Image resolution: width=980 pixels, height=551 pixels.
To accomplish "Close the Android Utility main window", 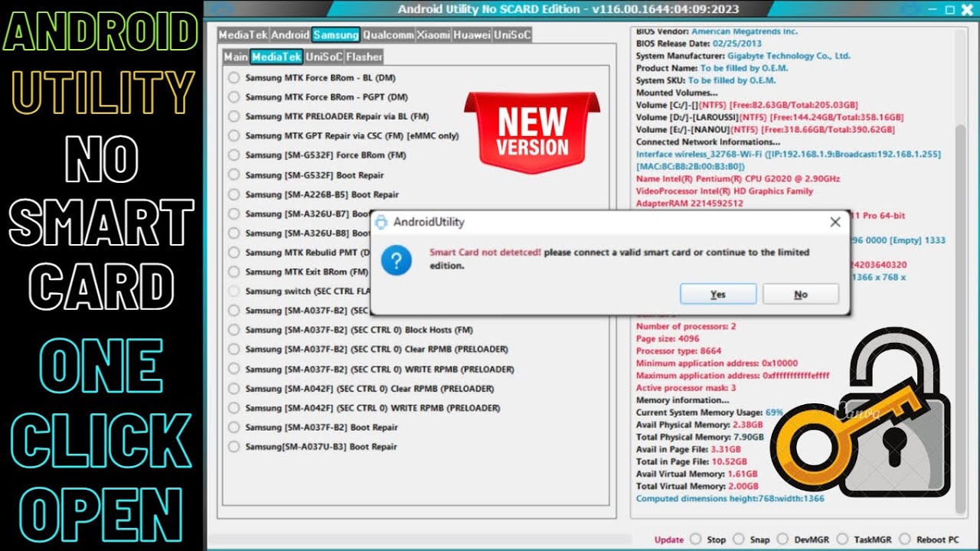I will point(967,9).
